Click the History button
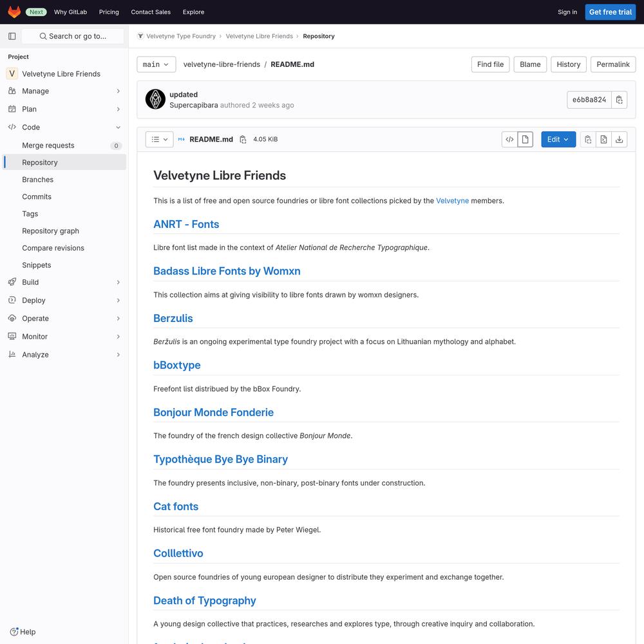Viewport: 644px width, 644px height. 568,64
